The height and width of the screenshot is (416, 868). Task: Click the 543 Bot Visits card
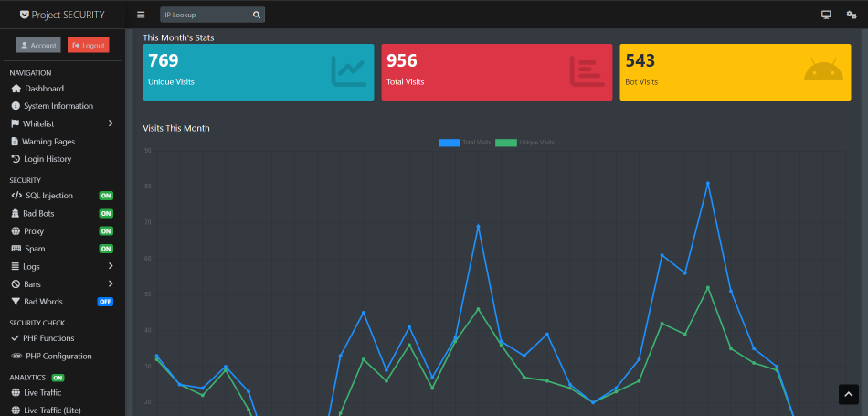tap(736, 72)
